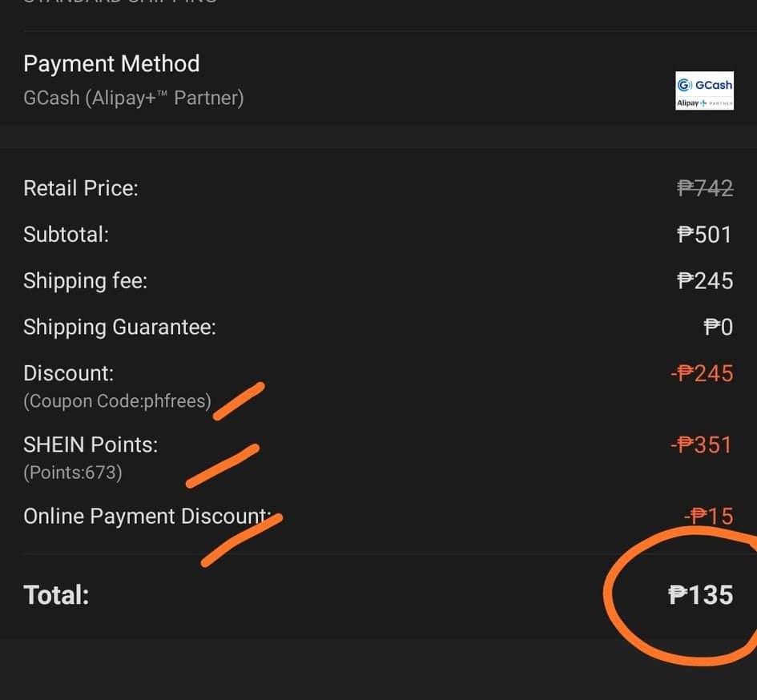Tap the Discount label
The image size is (757, 700).
point(69,374)
